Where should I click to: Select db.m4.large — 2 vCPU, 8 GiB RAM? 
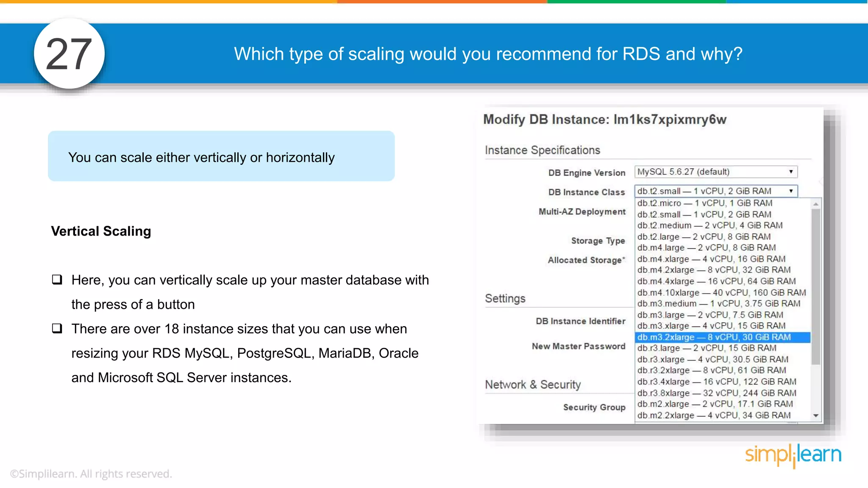click(x=723, y=248)
